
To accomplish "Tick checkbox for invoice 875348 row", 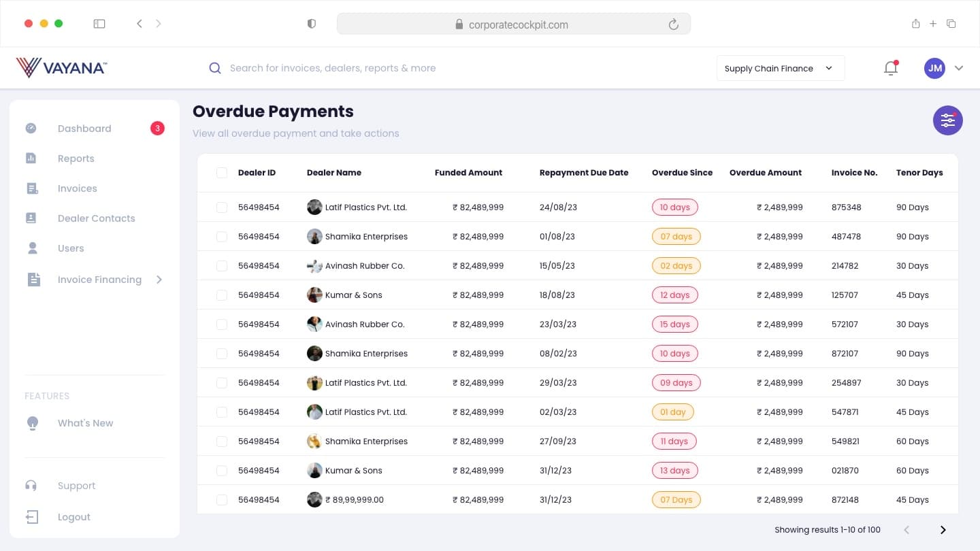I will [x=222, y=207].
